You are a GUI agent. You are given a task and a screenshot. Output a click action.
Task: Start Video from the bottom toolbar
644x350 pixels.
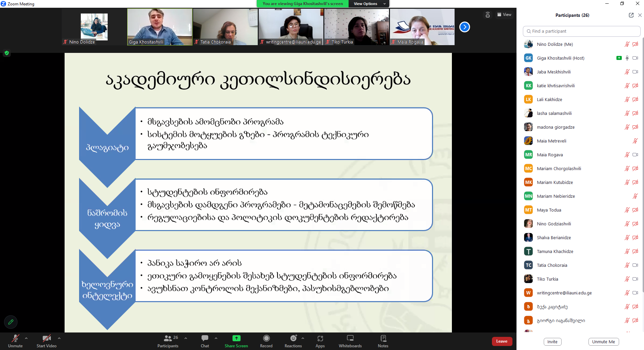click(46, 341)
